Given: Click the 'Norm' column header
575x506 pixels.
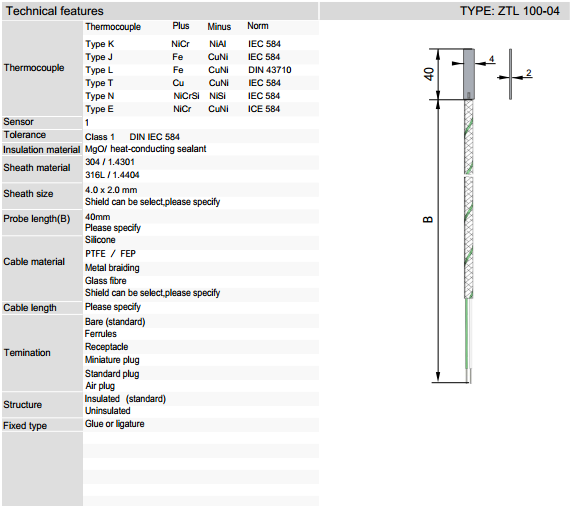Looking at the screenshot, I should (x=258, y=26).
